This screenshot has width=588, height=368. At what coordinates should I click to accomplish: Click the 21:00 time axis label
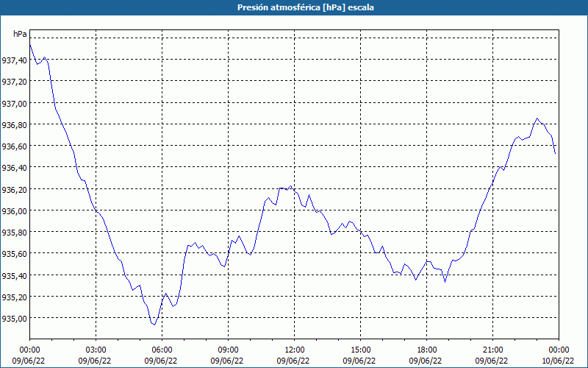pos(492,350)
